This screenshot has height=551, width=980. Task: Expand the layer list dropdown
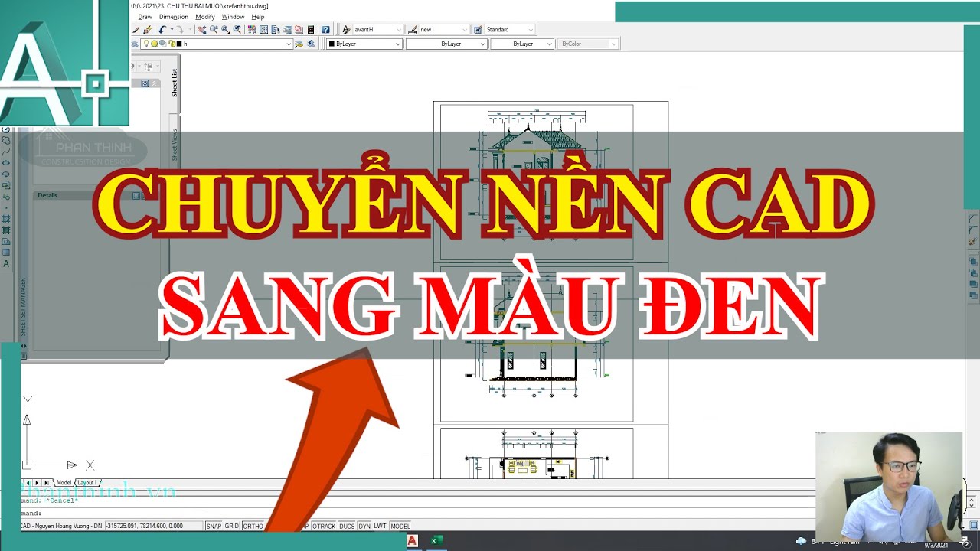coord(289,44)
